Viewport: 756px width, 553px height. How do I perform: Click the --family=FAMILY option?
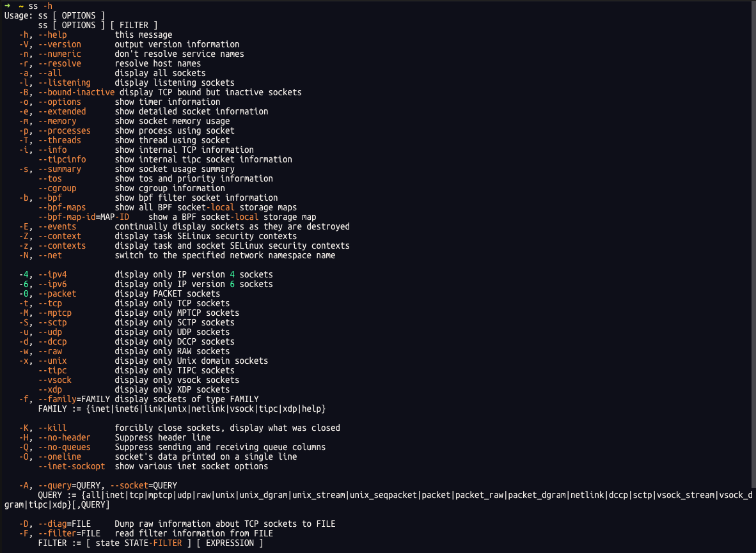(74, 399)
